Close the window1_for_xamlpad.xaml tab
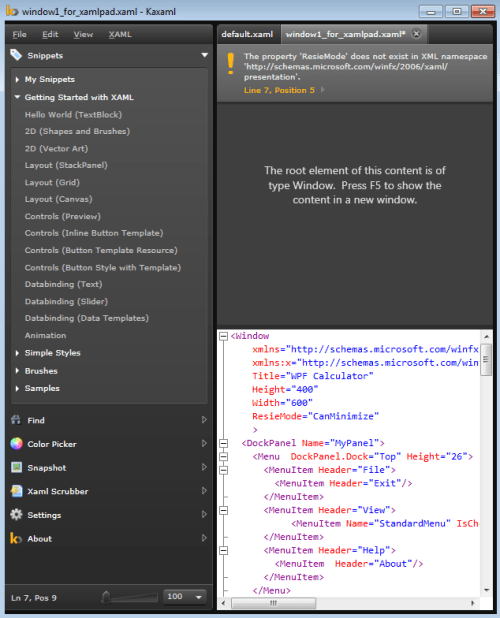This screenshot has height=618, width=500. [416, 34]
